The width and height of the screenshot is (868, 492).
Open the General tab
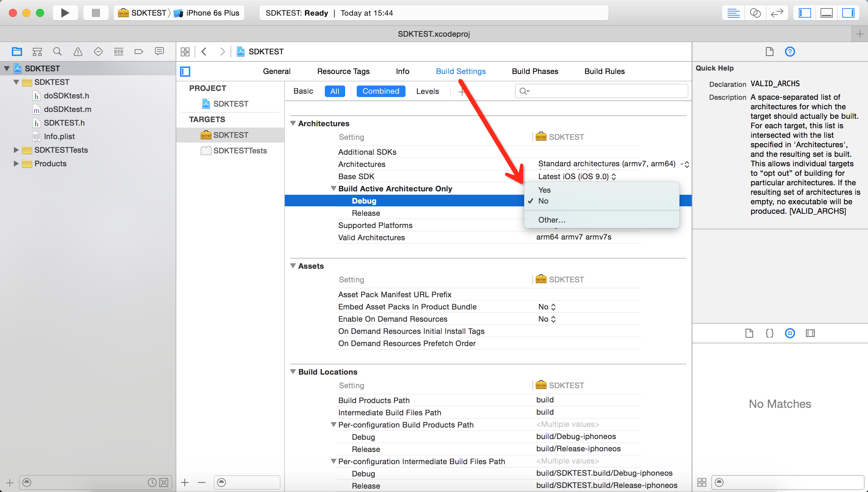point(277,71)
